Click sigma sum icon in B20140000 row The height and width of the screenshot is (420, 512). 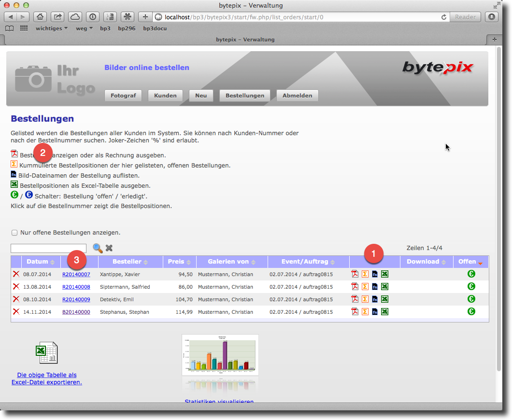[x=365, y=312]
